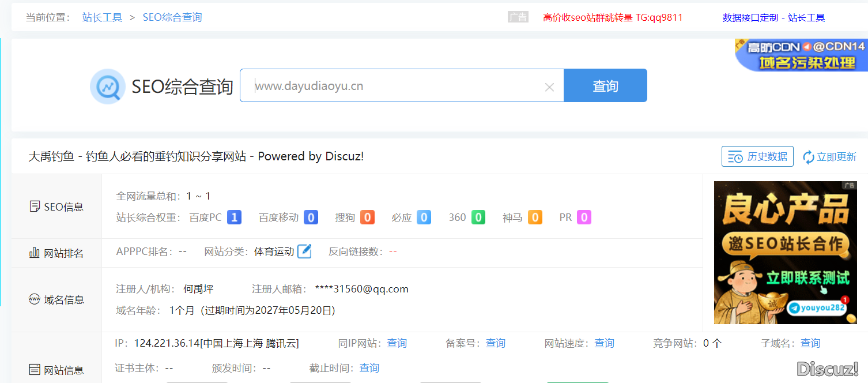Click the 360 weight badge 0

478,217
